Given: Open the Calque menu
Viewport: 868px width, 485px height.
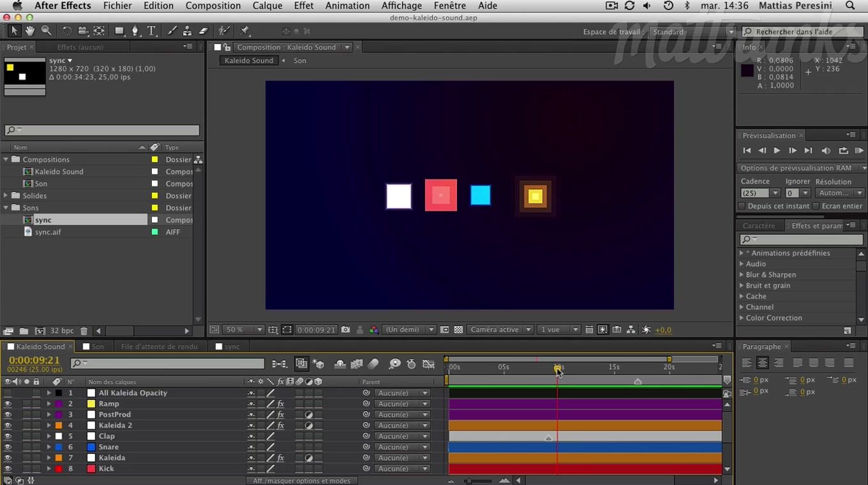Looking at the screenshot, I should click(267, 6).
